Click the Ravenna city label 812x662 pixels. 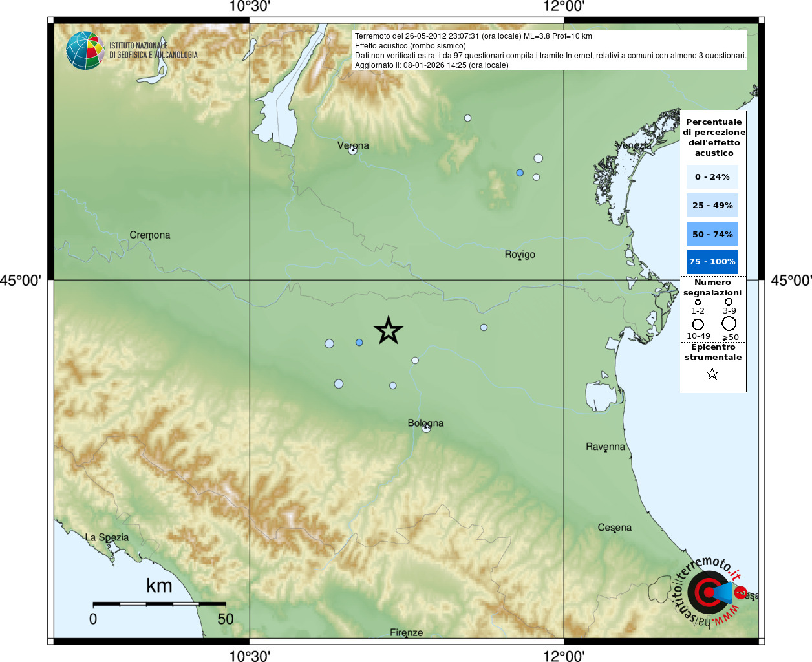point(605,447)
